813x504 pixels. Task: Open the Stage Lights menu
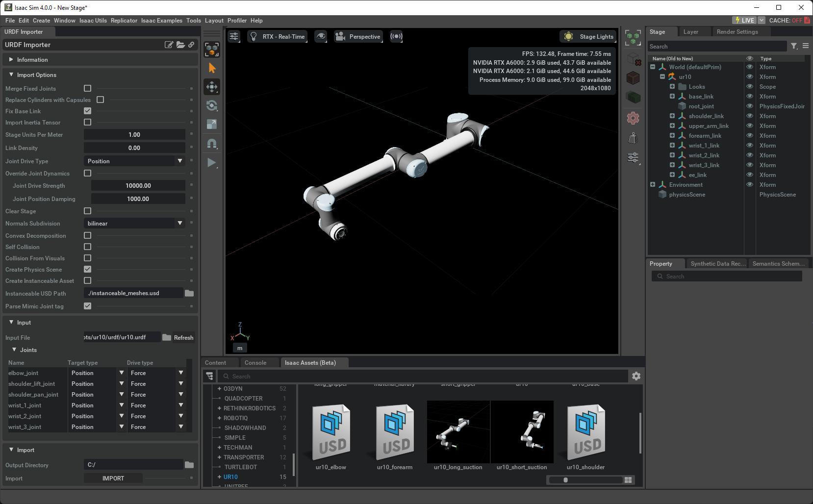click(x=588, y=36)
